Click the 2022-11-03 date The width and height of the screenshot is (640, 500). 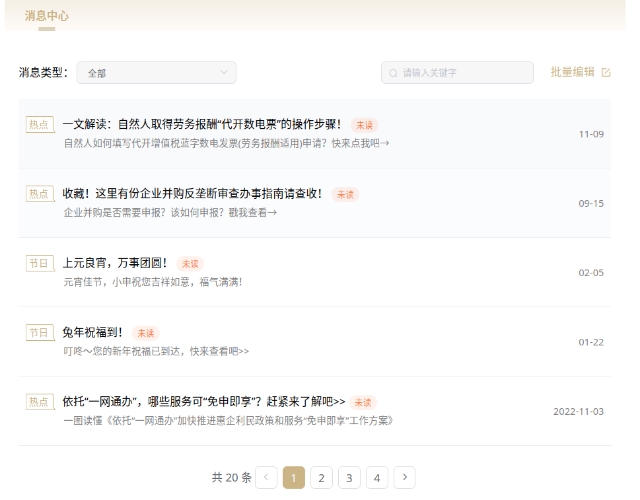click(x=578, y=411)
